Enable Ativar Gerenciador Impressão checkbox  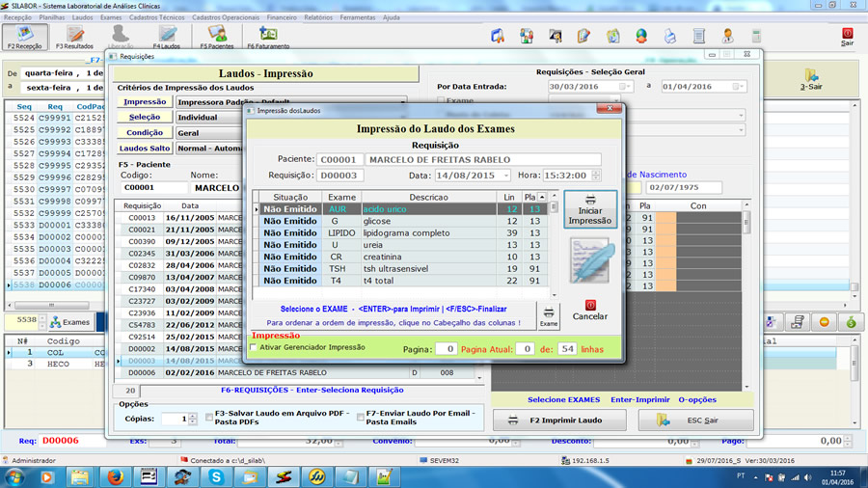pos(254,347)
